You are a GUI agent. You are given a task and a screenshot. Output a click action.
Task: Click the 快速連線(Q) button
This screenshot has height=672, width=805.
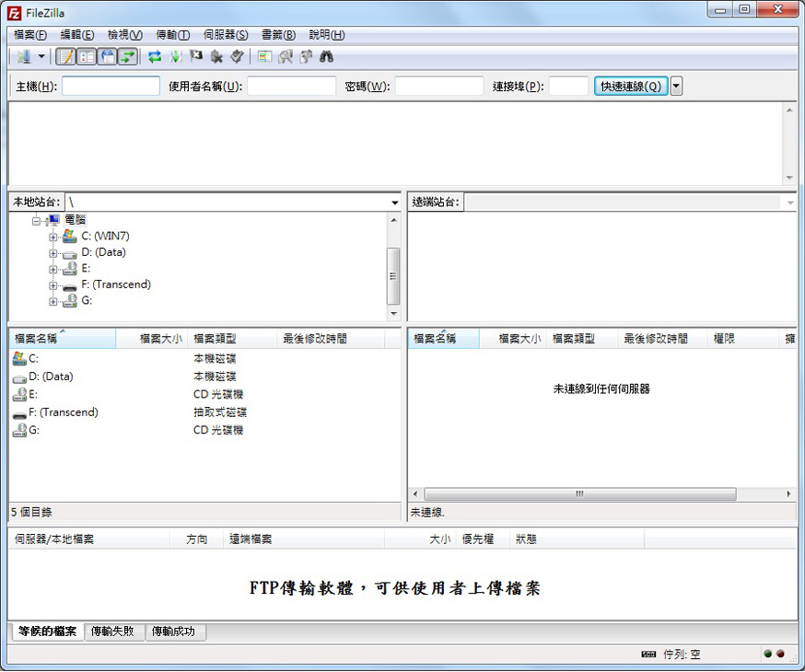coord(631,87)
